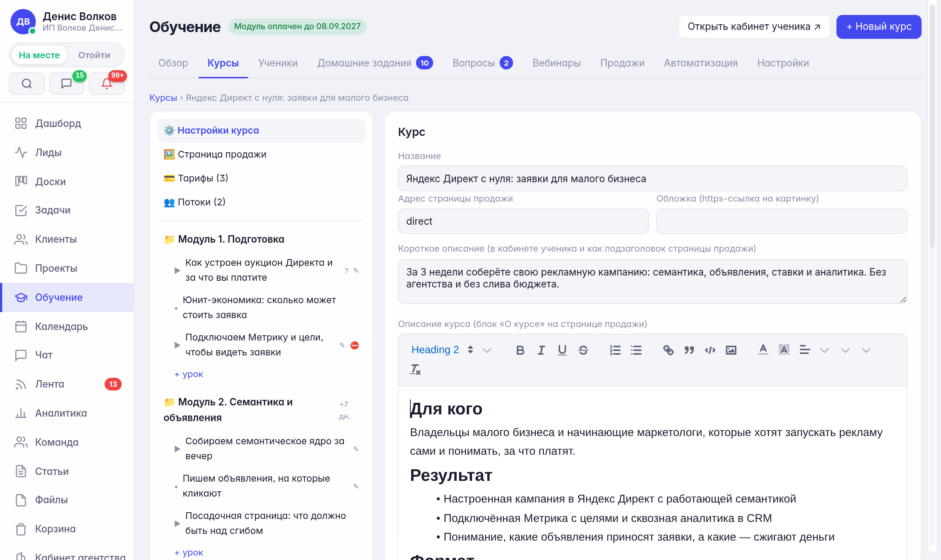Click Открыть кабинет ученика button
This screenshot has height=560, width=941.
coord(754,27)
